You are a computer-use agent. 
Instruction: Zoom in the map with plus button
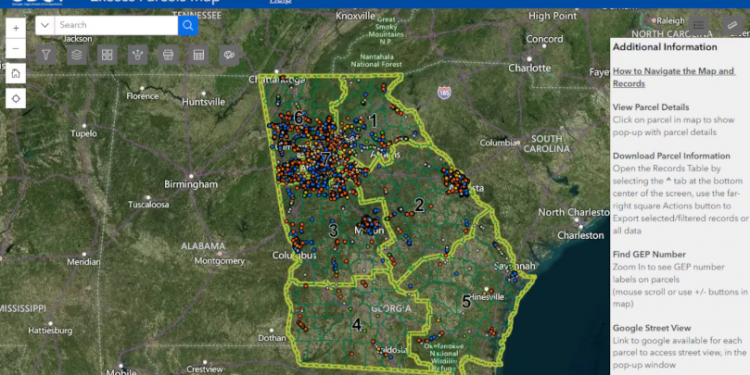(x=16, y=28)
